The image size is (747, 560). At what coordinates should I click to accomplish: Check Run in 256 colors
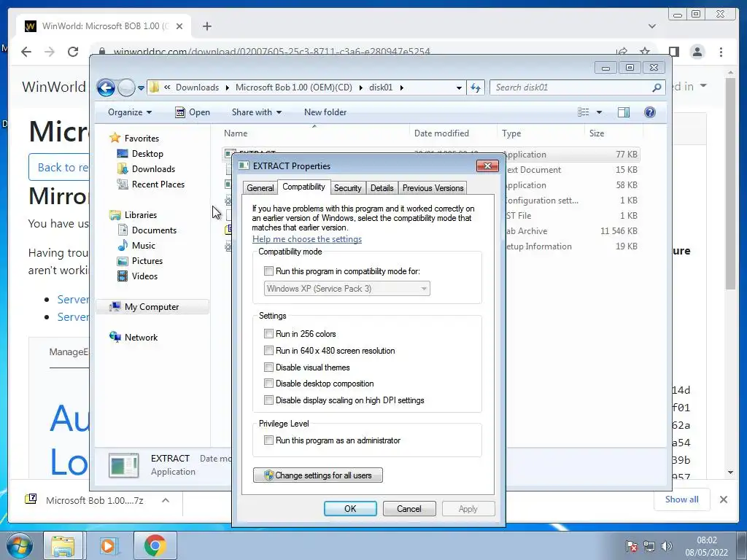click(x=268, y=334)
